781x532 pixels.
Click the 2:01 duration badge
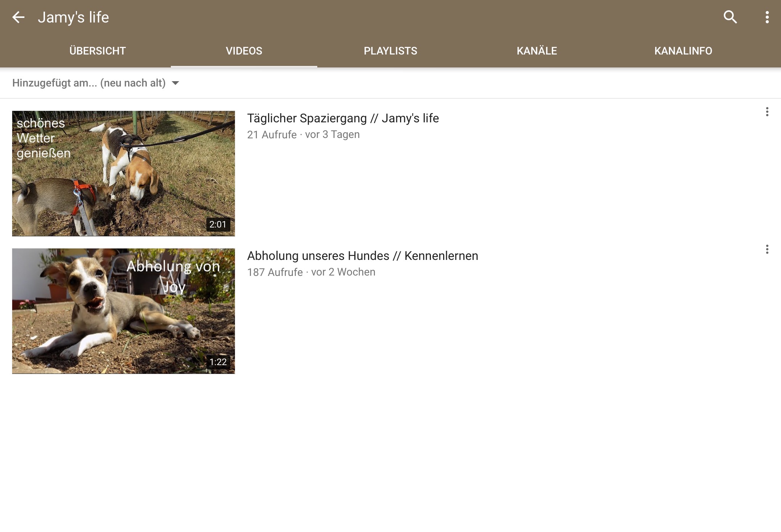[x=218, y=224]
